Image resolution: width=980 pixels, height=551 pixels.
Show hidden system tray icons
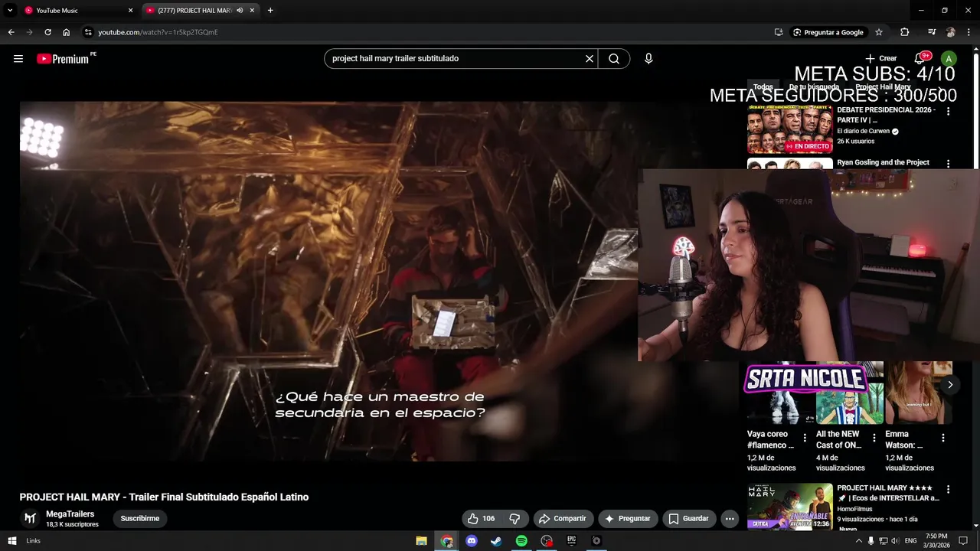[858, 541]
